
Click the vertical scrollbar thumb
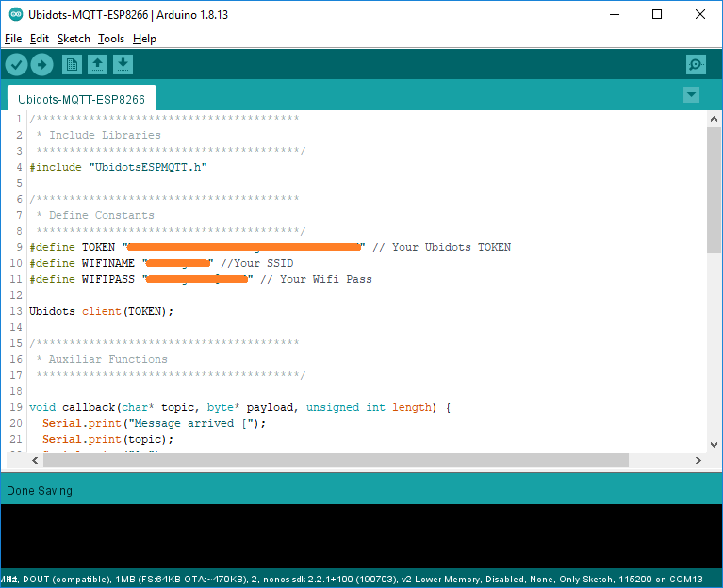pos(714,189)
